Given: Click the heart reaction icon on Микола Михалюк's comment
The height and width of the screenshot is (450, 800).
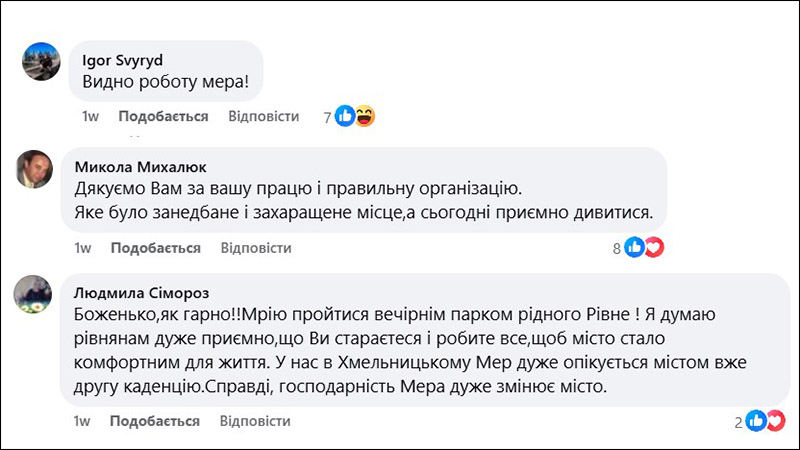Looking at the screenshot, I should click(655, 247).
